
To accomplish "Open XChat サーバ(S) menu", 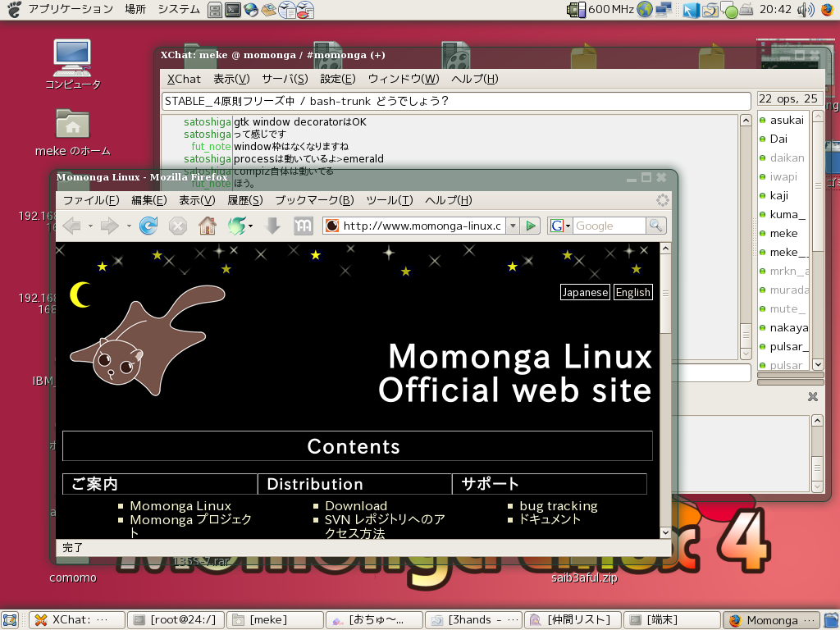I will pos(285,80).
